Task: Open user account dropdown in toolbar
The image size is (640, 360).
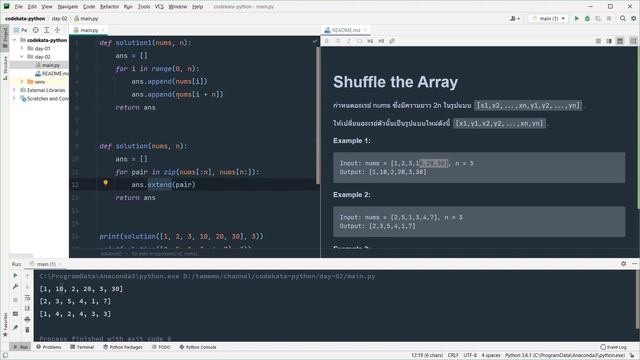Action: [515, 18]
